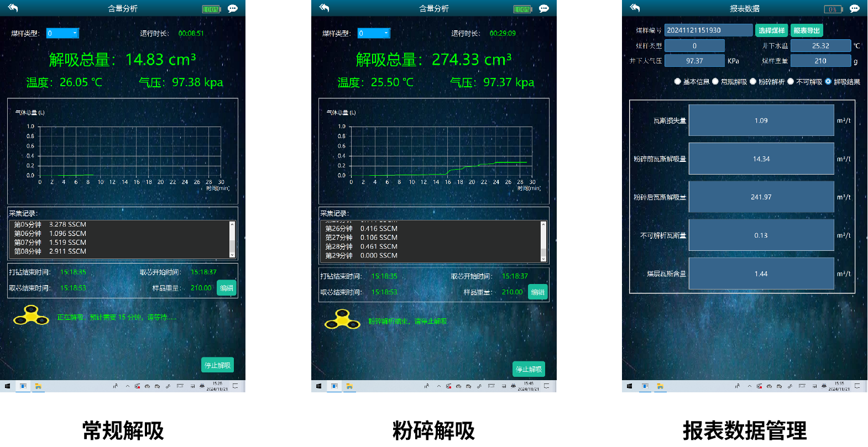The height and width of the screenshot is (447, 868).
Task: Open chat bubble on the 00:29:09 runtime screen
Action: 543,9
